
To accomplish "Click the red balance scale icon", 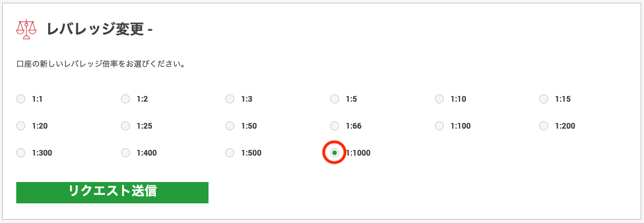I will tap(26, 29).
